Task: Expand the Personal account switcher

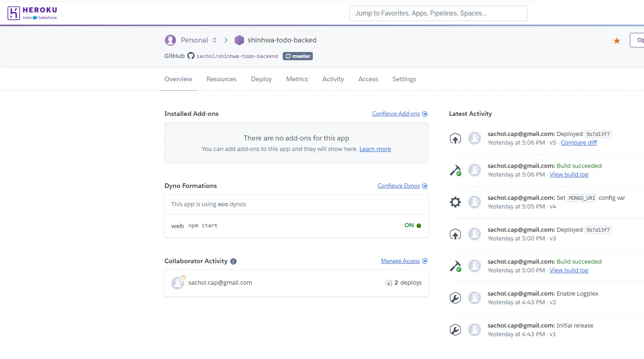Action: click(215, 40)
